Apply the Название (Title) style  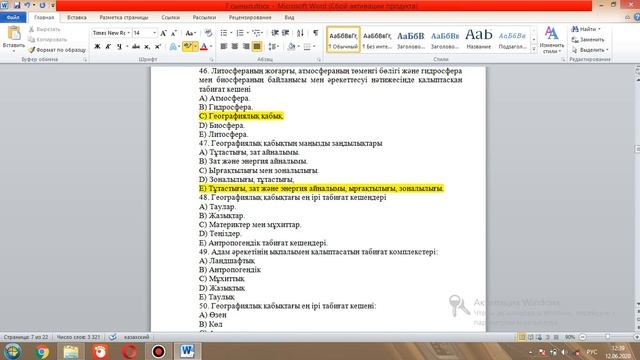(478, 40)
